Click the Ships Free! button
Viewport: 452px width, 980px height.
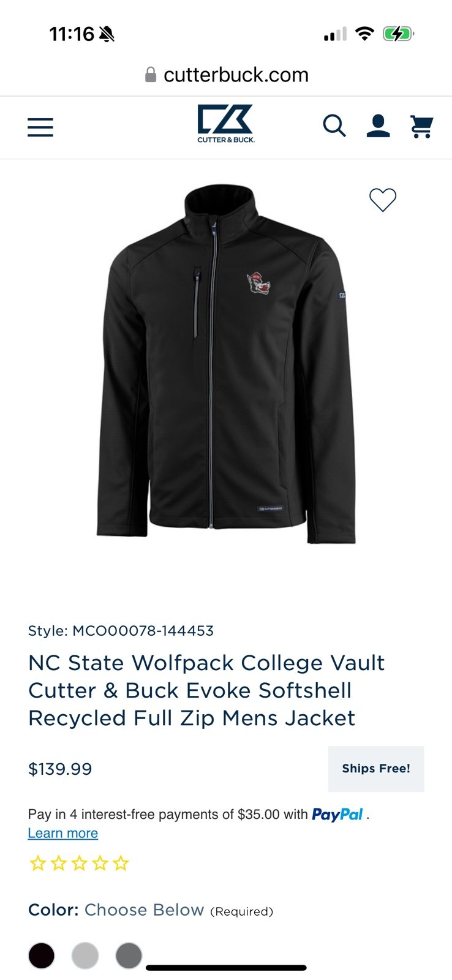point(376,769)
